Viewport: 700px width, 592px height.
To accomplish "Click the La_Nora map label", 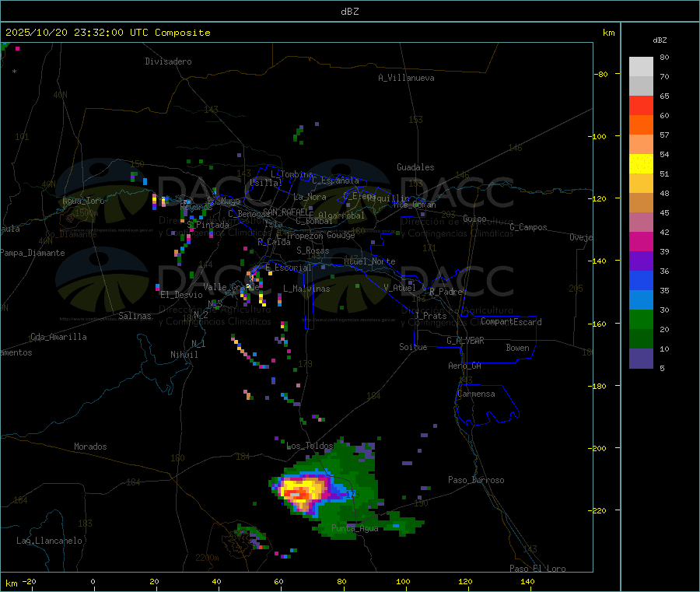I will (x=310, y=197).
